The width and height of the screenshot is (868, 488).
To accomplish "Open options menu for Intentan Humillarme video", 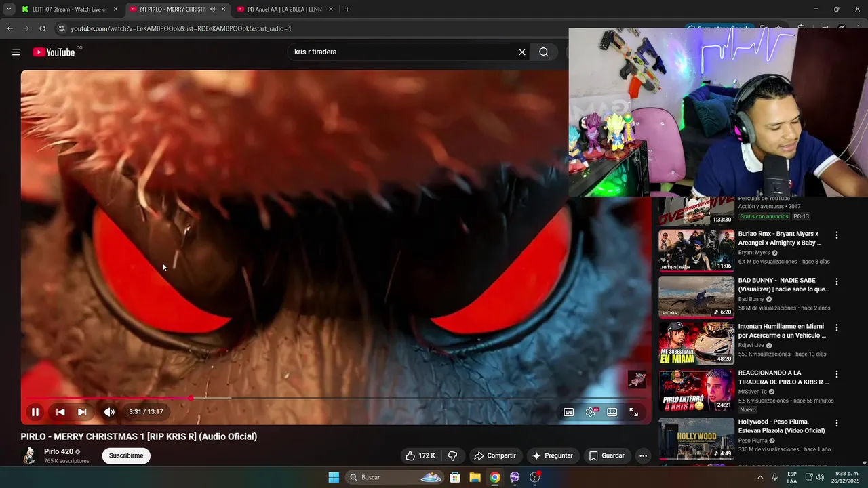I will (836, 327).
